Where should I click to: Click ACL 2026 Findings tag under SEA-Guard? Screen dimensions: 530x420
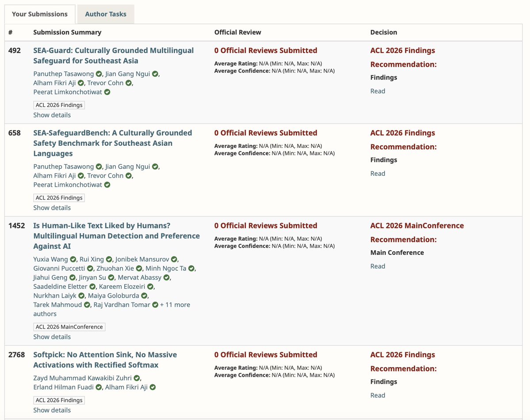(59, 105)
